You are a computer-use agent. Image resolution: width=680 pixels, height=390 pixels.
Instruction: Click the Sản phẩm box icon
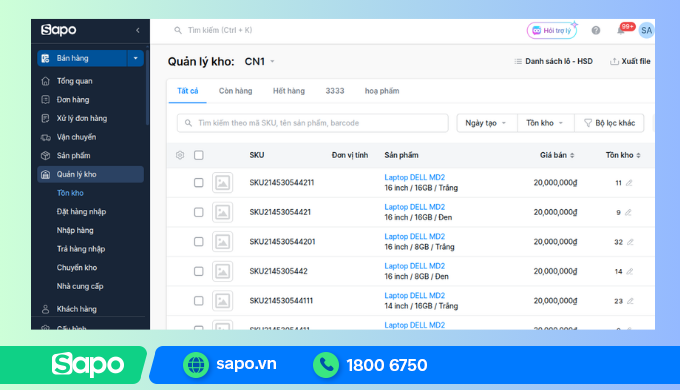[45, 156]
